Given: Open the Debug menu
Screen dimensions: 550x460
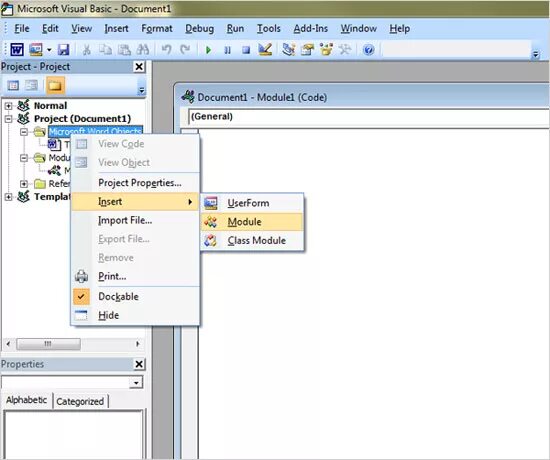Looking at the screenshot, I should (x=200, y=28).
